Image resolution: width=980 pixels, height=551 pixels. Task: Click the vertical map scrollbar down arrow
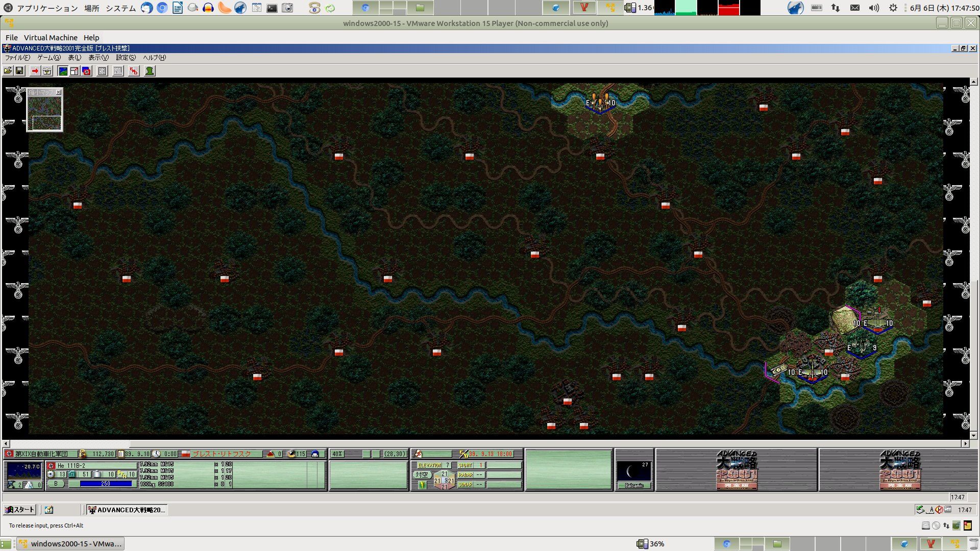click(974, 436)
